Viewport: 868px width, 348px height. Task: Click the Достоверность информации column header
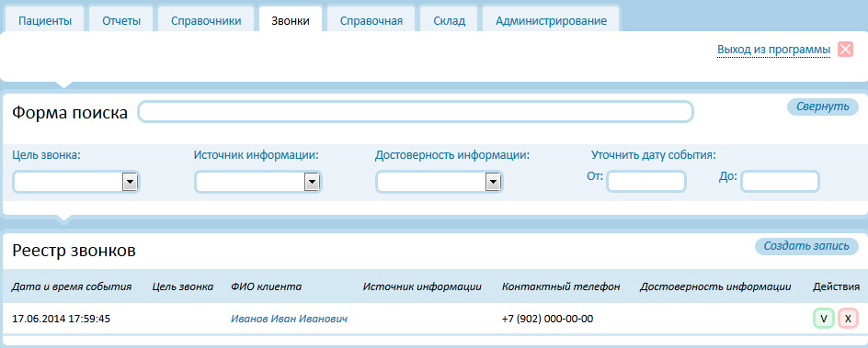715,286
